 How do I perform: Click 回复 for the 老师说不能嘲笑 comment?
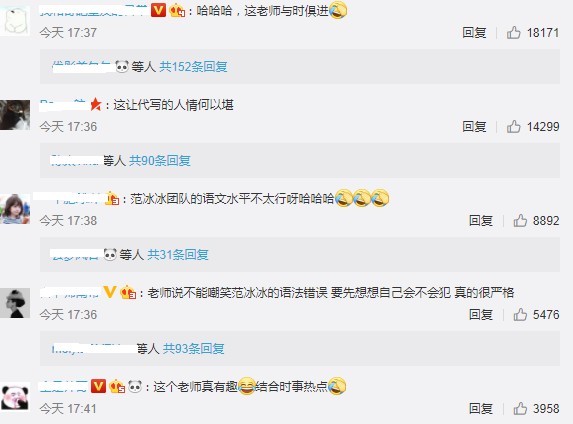click(x=481, y=314)
